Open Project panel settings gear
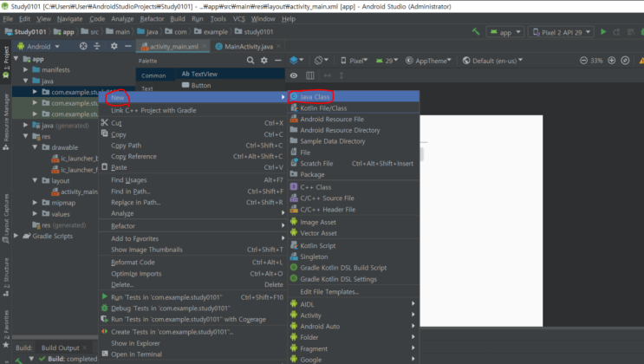644x364 pixels. (x=114, y=47)
